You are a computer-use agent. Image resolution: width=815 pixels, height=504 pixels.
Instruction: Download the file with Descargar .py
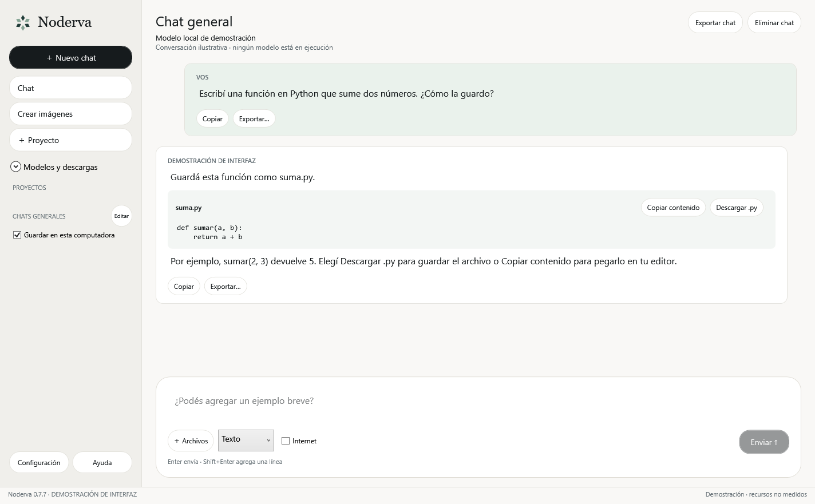coord(737,208)
